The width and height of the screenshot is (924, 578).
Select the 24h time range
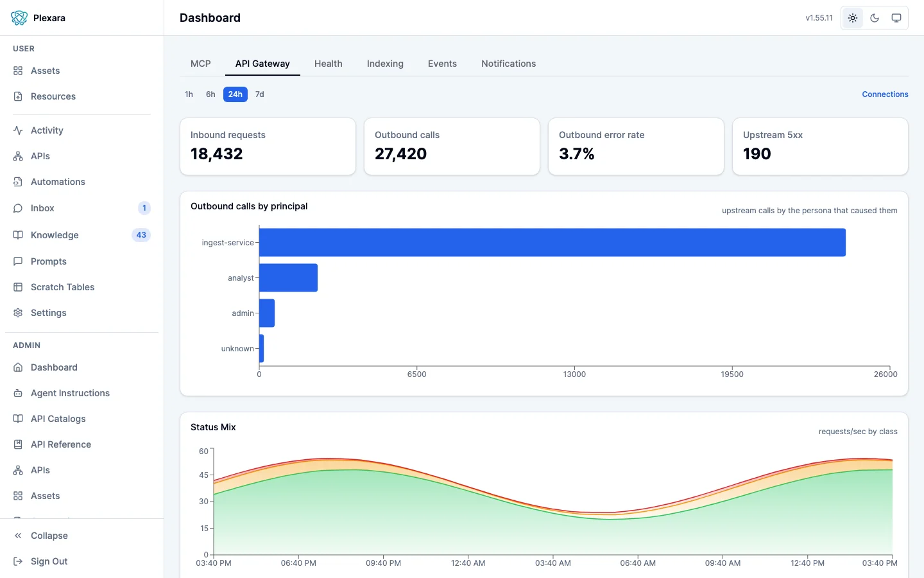pyautogui.click(x=235, y=94)
